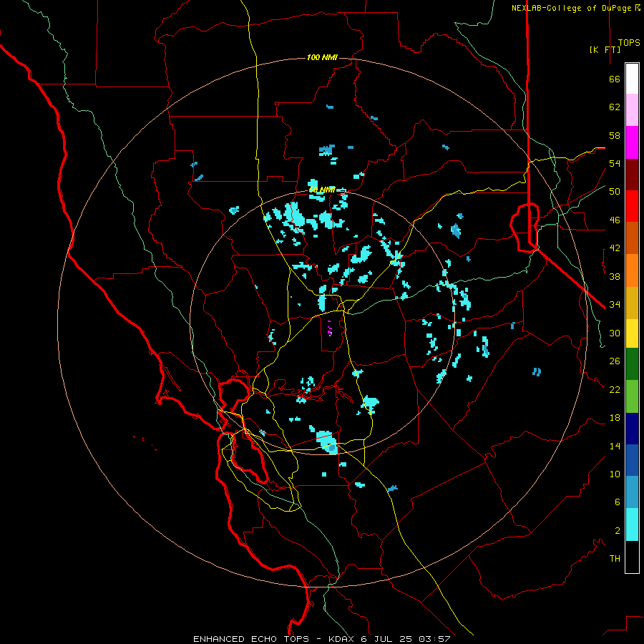Screen dimensions: 644x644
Task: Click the legend value 26
Action: pyautogui.click(x=615, y=361)
